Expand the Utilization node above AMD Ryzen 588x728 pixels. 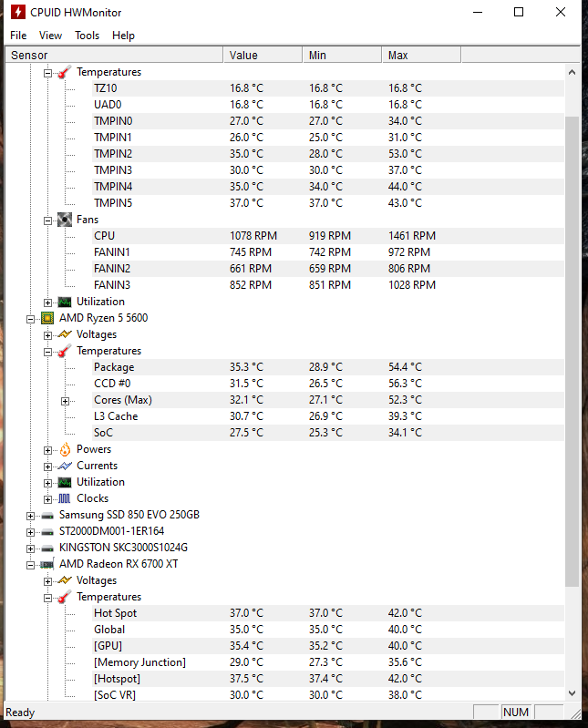(x=47, y=302)
